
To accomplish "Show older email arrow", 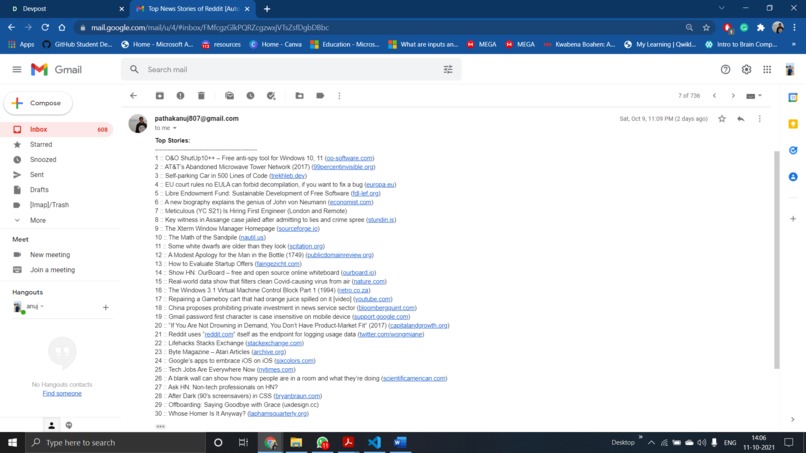I will click(733, 96).
